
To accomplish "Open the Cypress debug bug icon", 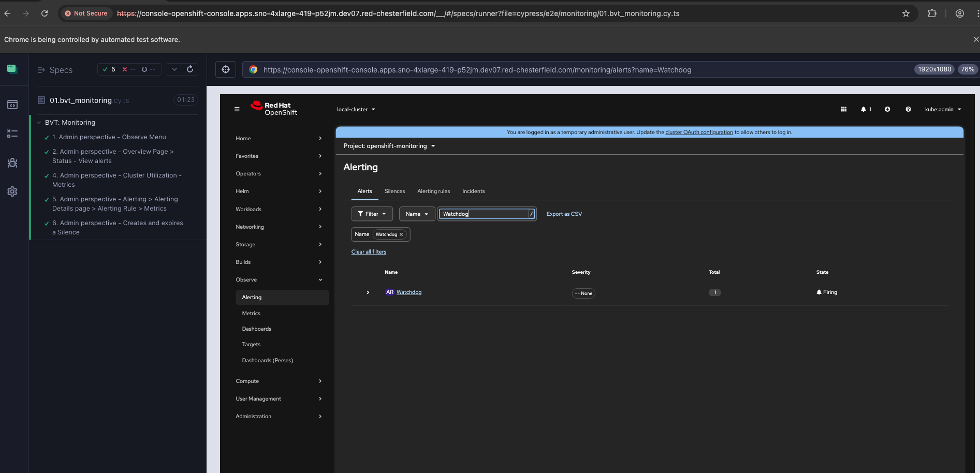I will (12, 163).
